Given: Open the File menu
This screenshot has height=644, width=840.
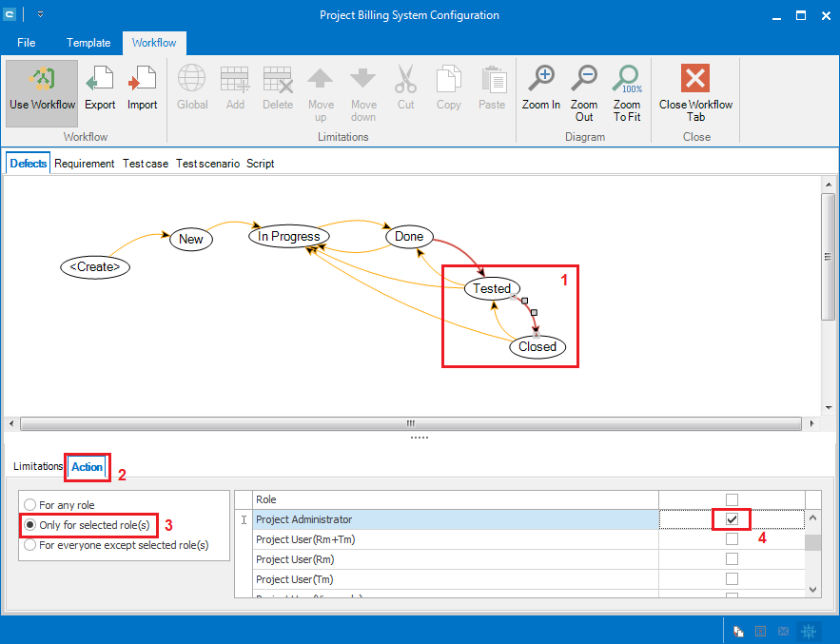Looking at the screenshot, I should (27, 43).
